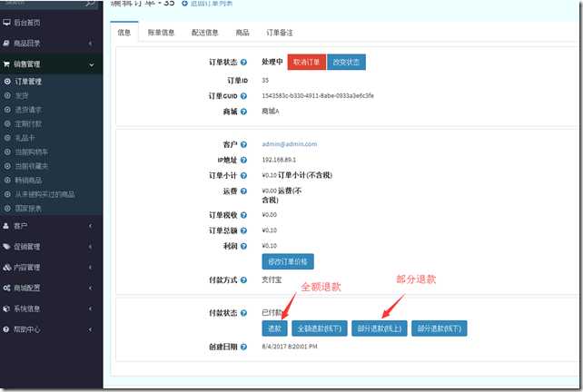Follow the 返回订单列表 link
Image resolution: width=583 pixels, height=392 pixels.
pyautogui.click(x=212, y=4)
